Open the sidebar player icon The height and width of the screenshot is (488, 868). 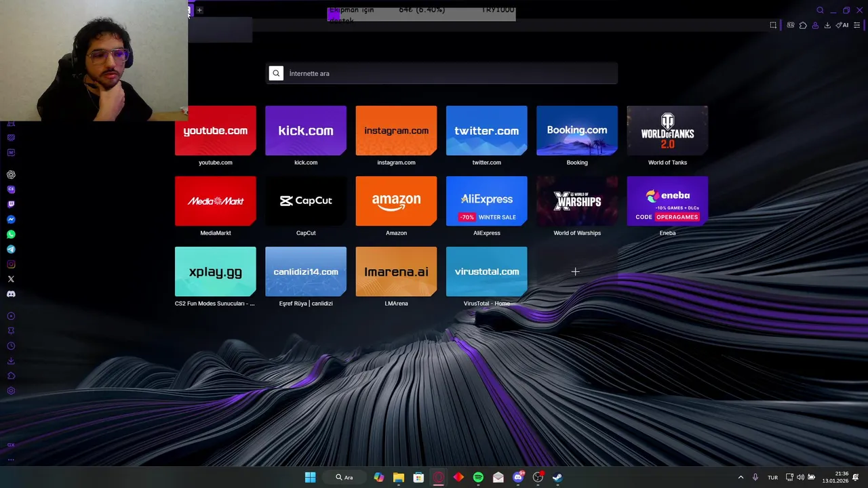(11, 316)
